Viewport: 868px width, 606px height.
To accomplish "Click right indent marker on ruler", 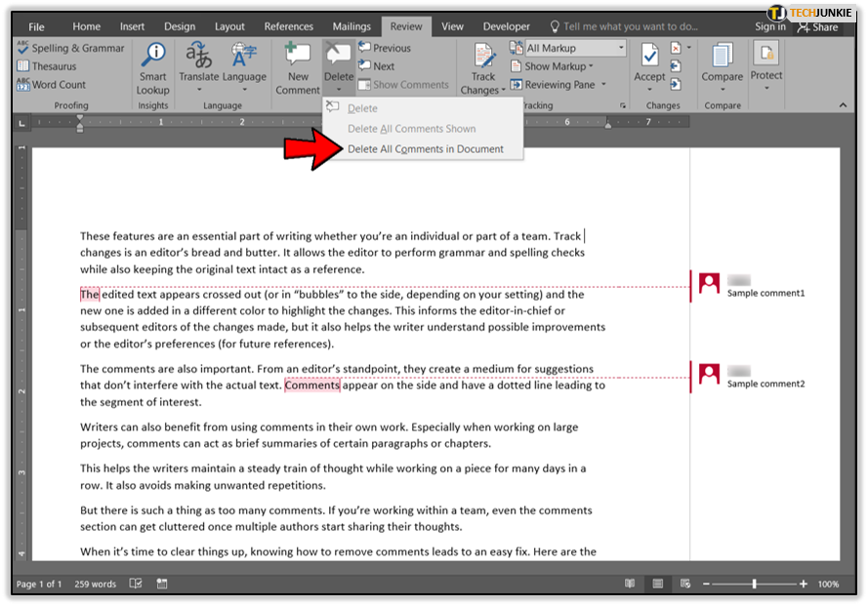I will (x=608, y=126).
